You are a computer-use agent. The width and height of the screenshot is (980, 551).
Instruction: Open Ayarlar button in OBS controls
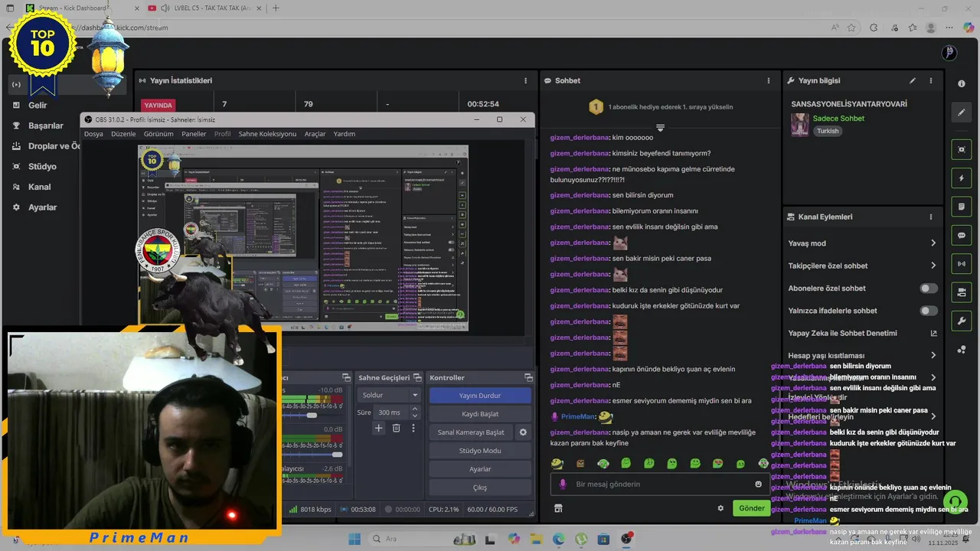(x=479, y=469)
